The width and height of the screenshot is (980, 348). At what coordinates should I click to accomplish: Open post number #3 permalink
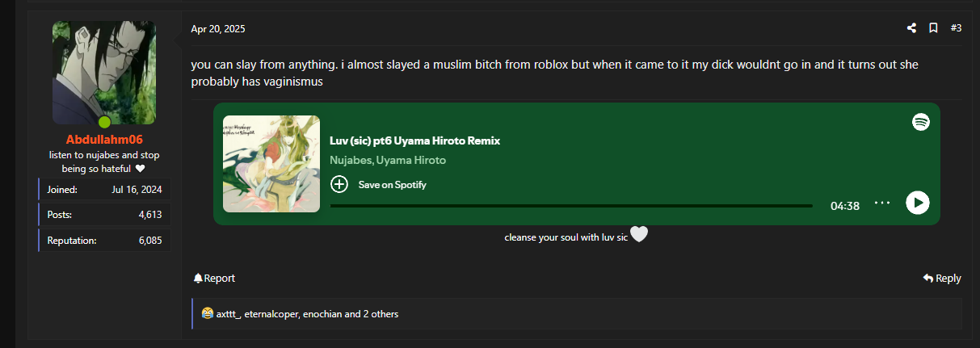[956, 28]
